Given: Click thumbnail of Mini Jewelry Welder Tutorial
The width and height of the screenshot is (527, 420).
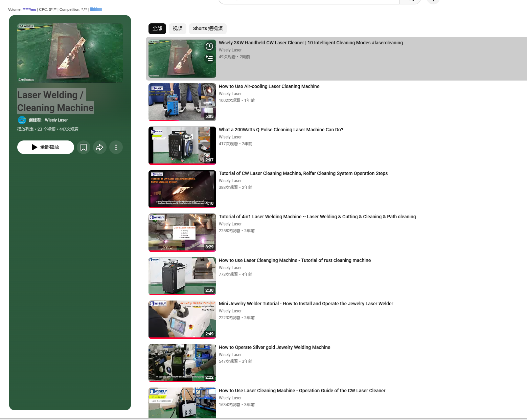Looking at the screenshot, I should point(182,319).
